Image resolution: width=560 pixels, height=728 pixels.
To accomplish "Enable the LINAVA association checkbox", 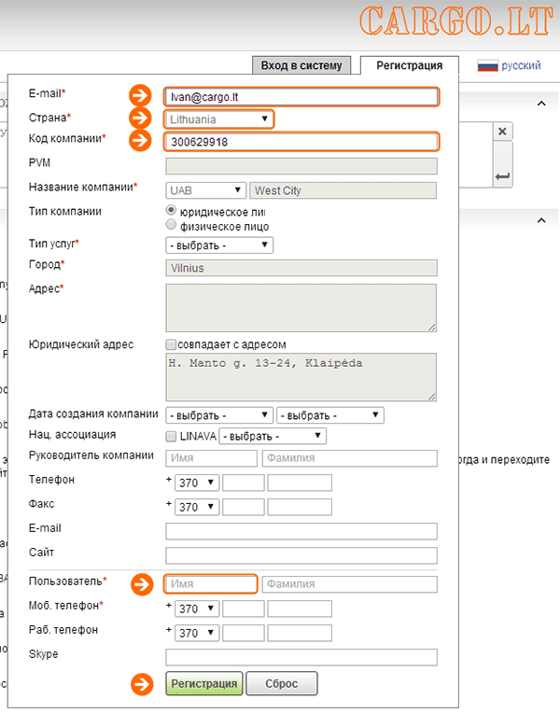I will point(171,436).
